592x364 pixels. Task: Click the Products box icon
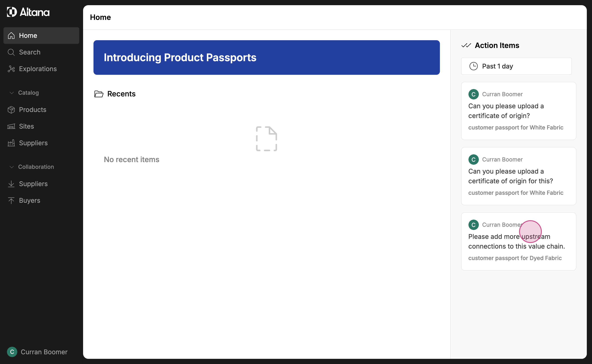coord(11,110)
